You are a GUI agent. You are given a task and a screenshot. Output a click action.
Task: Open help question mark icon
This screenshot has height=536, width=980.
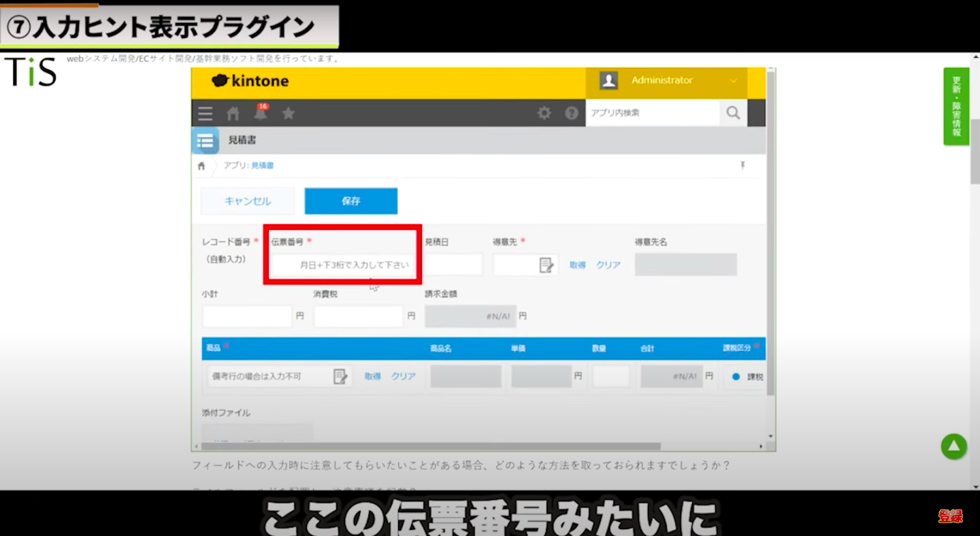tap(572, 114)
